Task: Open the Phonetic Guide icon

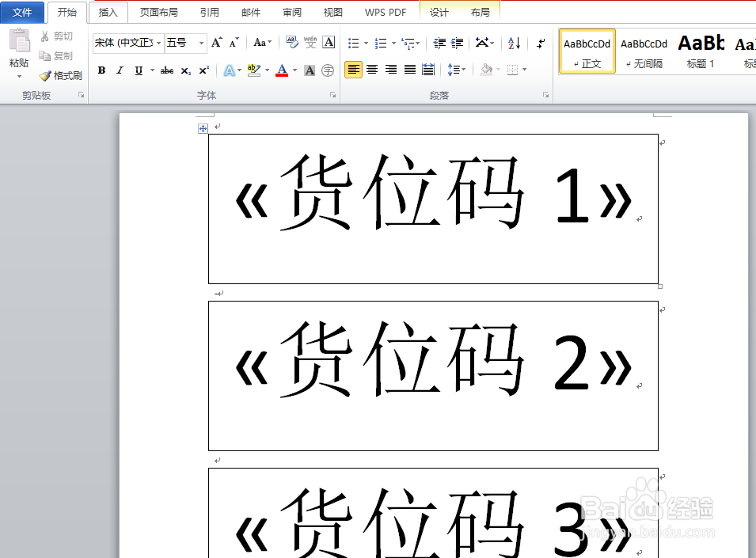Action: [310, 41]
